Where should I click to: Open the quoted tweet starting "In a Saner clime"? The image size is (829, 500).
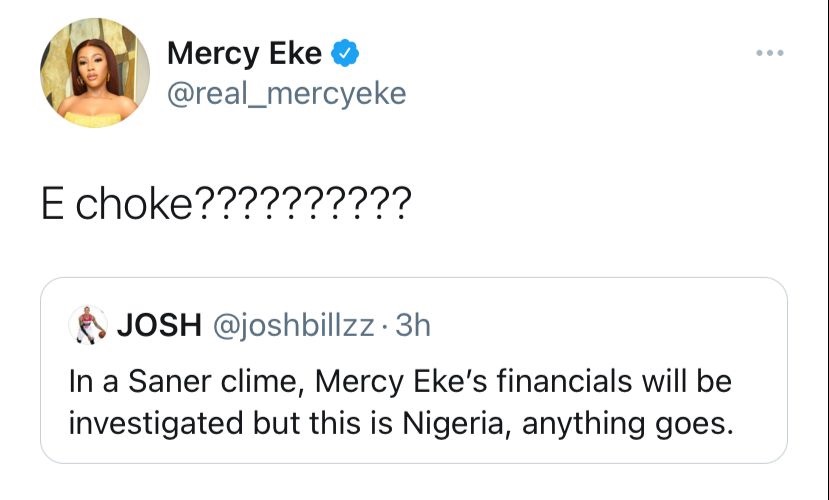413,401
